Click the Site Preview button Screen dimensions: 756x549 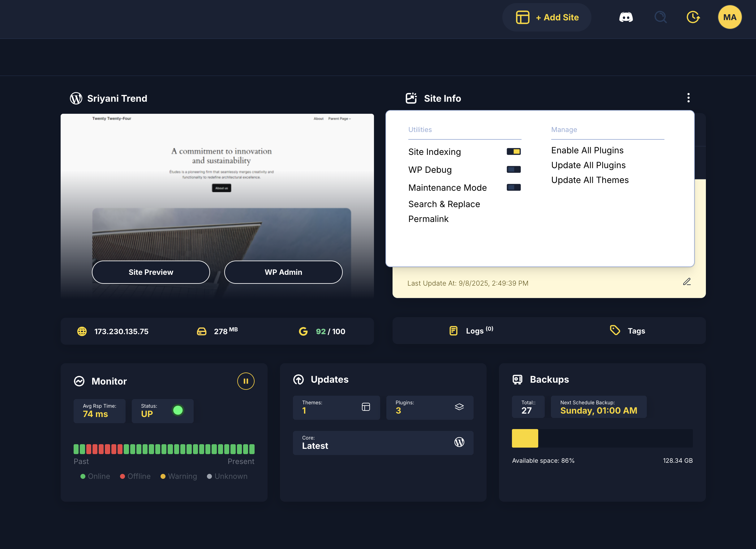(151, 272)
